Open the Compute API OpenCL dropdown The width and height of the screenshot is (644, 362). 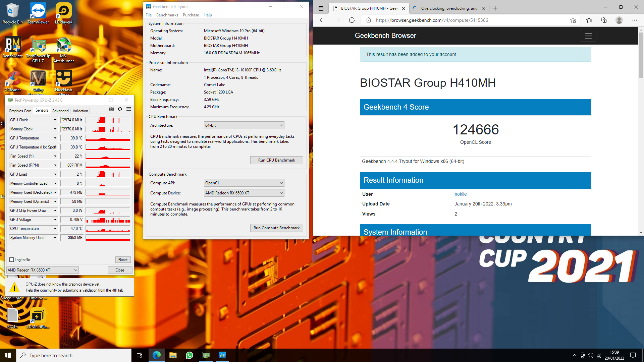(x=244, y=183)
